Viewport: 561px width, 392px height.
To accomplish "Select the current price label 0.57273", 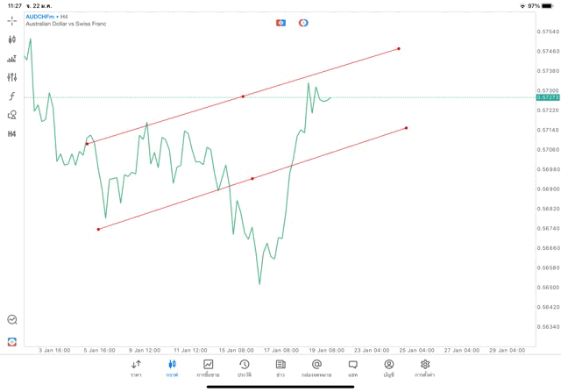I will click(547, 97).
